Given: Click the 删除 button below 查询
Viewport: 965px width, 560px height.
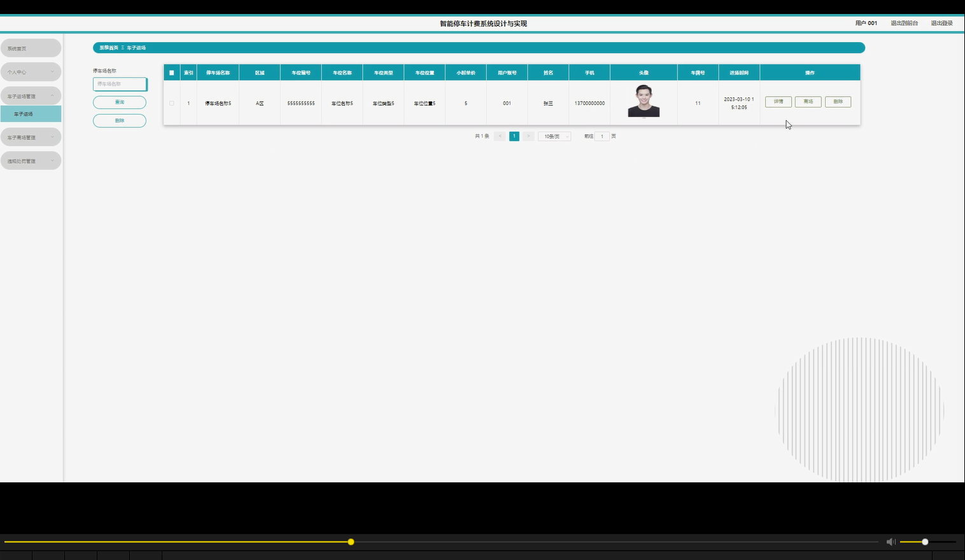Looking at the screenshot, I should [x=120, y=121].
